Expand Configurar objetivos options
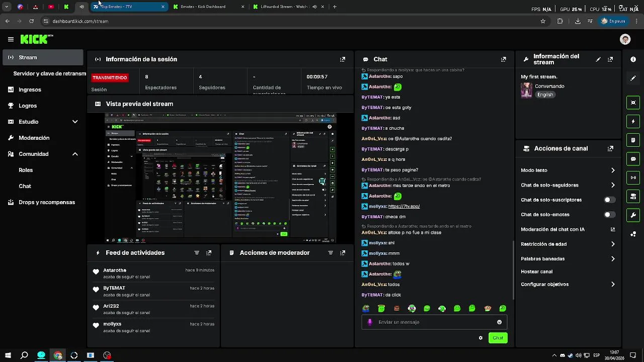Screen dimensions: 644x362 tap(613, 285)
